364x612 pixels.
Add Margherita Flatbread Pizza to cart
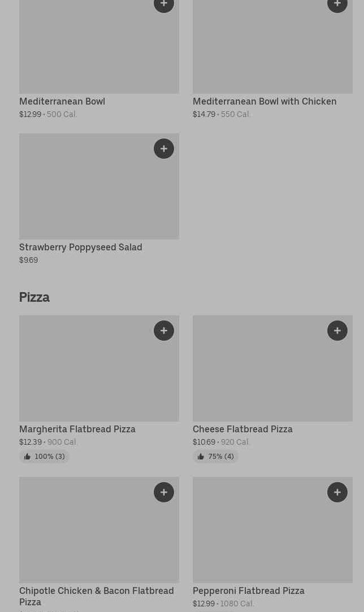coord(164,331)
